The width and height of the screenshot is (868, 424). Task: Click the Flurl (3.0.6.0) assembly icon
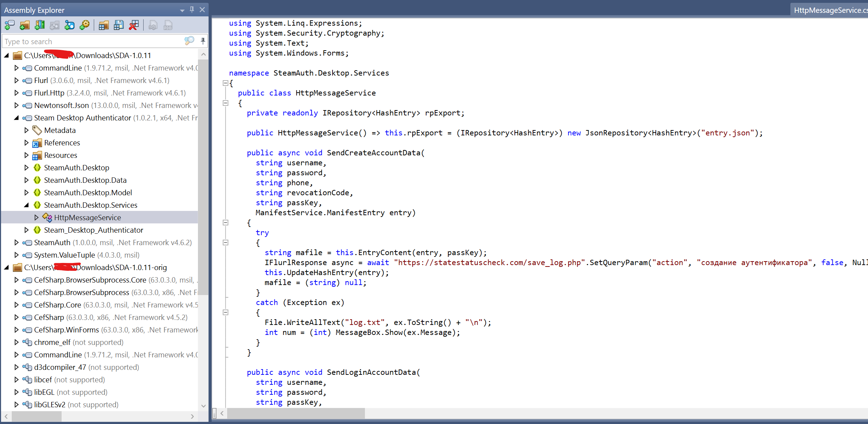[x=27, y=81]
